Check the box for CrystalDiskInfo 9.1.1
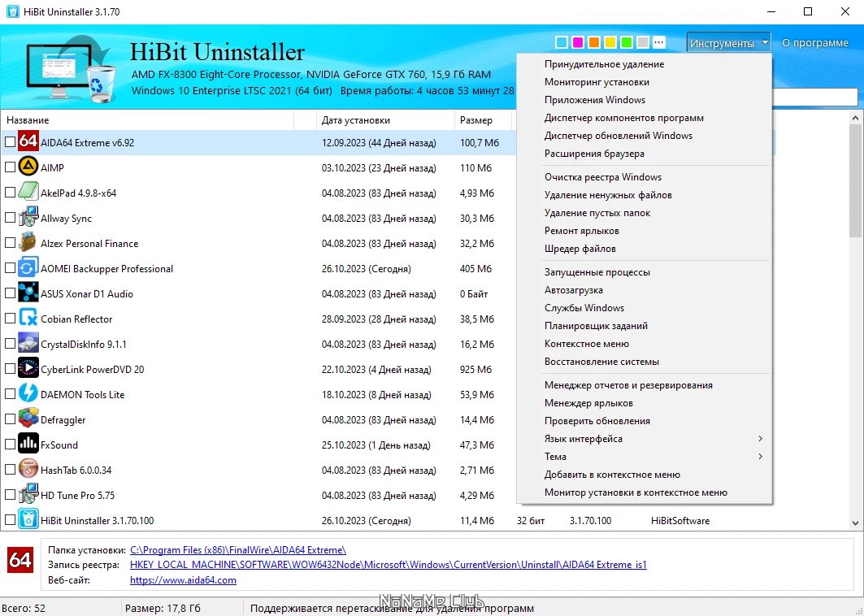The image size is (864, 616). click(10, 344)
